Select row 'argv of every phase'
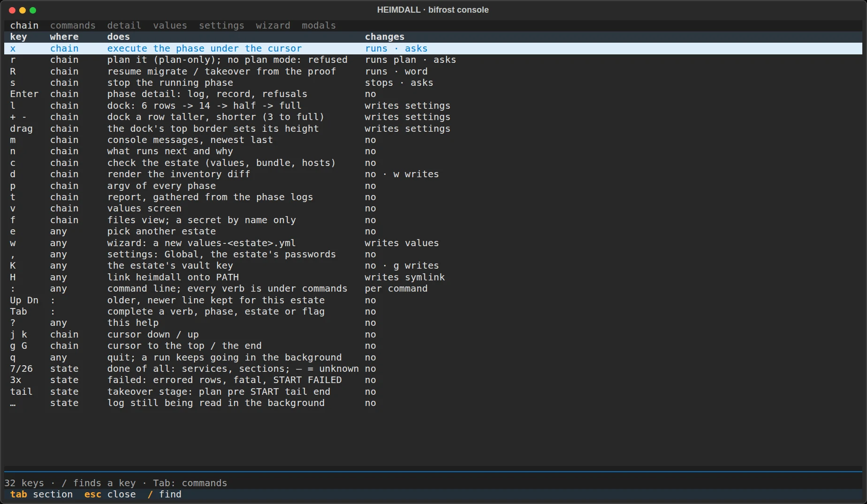Image resolution: width=867 pixels, height=504 pixels. point(433,186)
